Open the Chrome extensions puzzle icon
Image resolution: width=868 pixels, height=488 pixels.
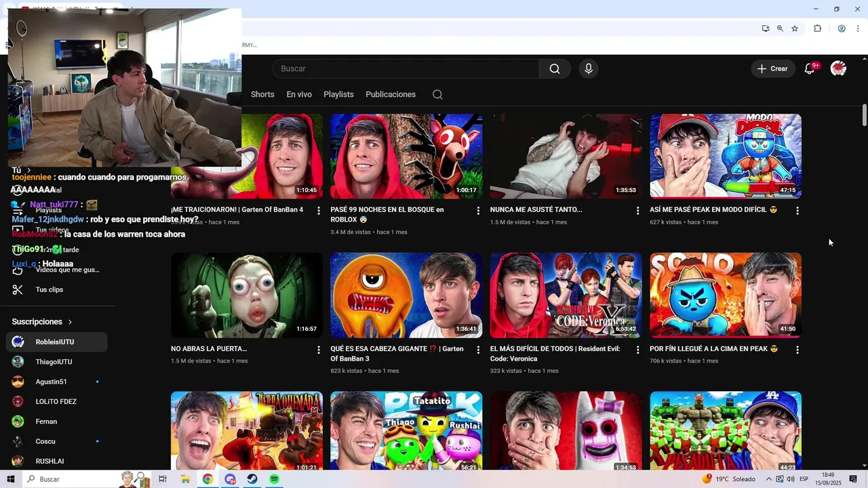coord(817,28)
